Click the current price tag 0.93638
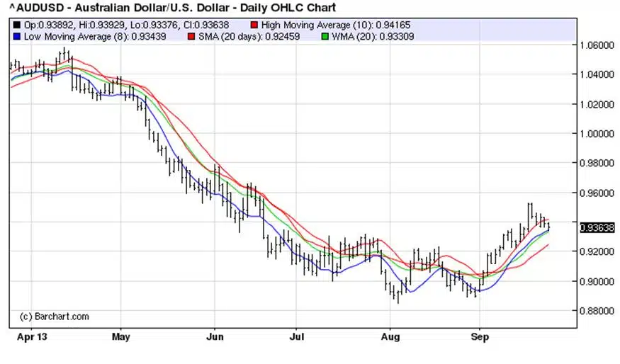 click(x=597, y=227)
